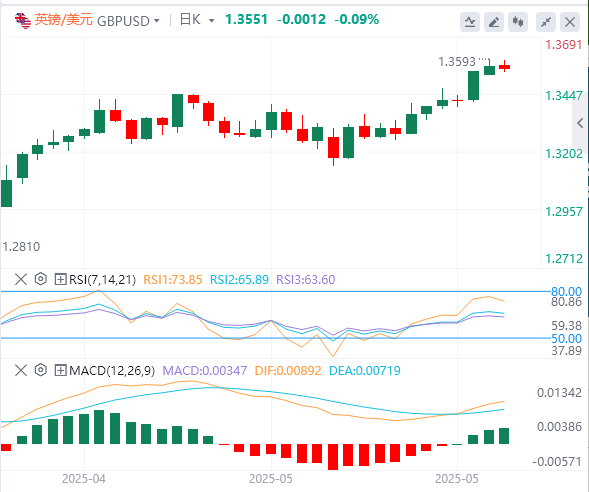Screen dimensions: 589x492
Task: Click the 1.3593 high price marker
Action: click(457, 62)
